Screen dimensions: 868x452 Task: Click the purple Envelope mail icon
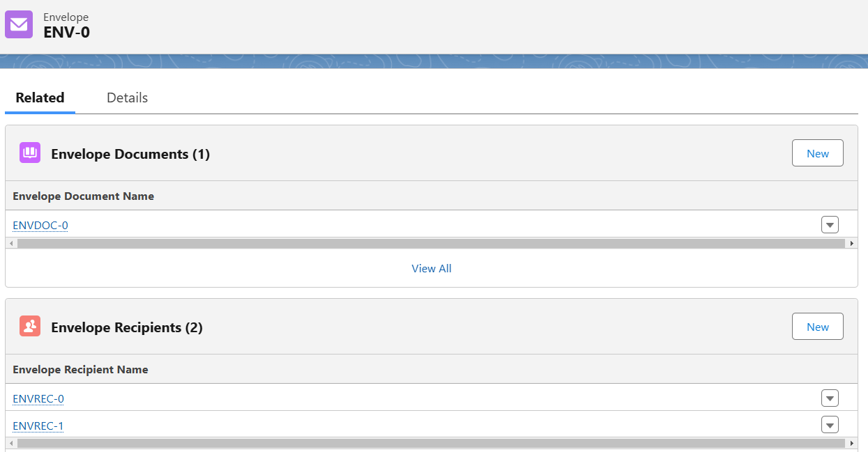click(x=19, y=24)
